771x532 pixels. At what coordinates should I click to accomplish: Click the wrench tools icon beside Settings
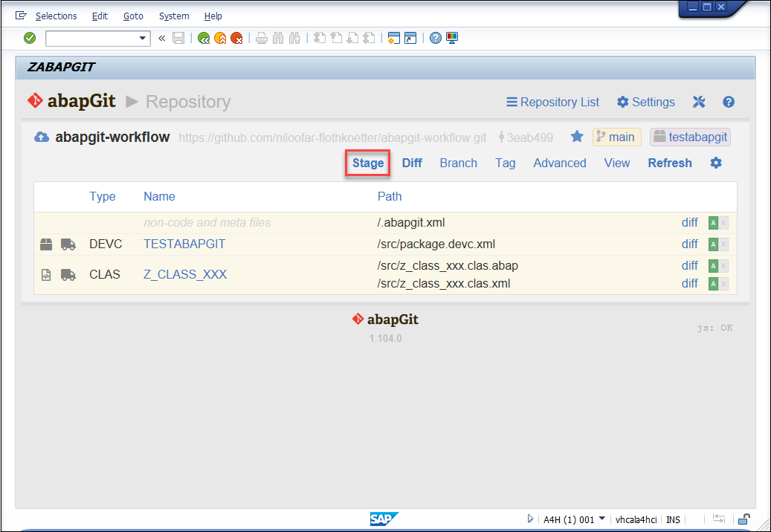tap(699, 102)
